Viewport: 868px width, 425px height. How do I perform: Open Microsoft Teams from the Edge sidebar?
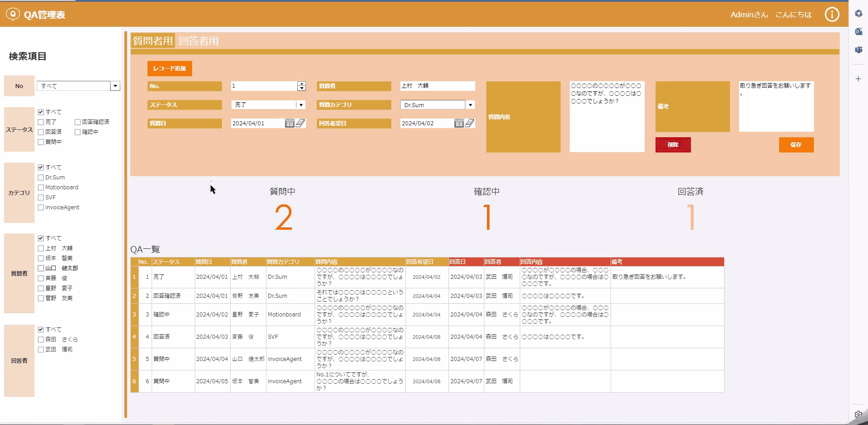(858, 50)
